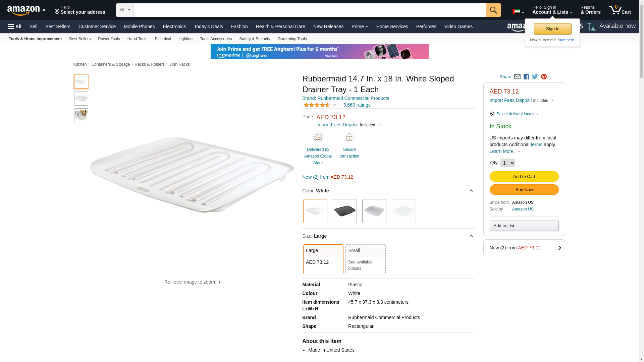The image size is (644, 362).
Task: Open the Qty quantity dropdown
Action: [507, 163]
